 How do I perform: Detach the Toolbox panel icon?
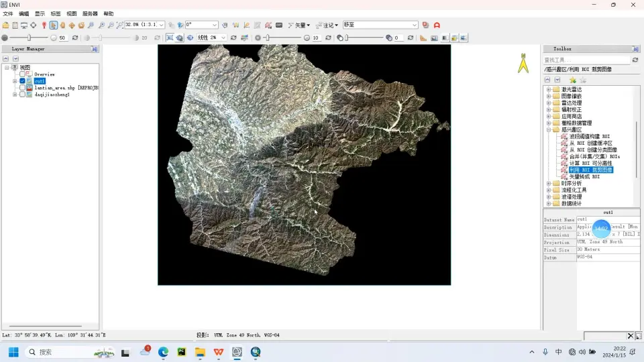(x=635, y=49)
